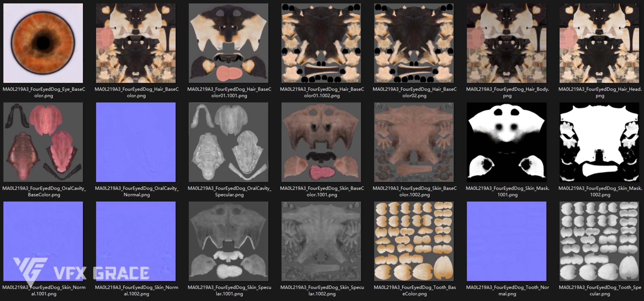Click filename label FourEyedDog_Hair_Head.png
This screenshot has height=301, width=644.
[600, 92]
